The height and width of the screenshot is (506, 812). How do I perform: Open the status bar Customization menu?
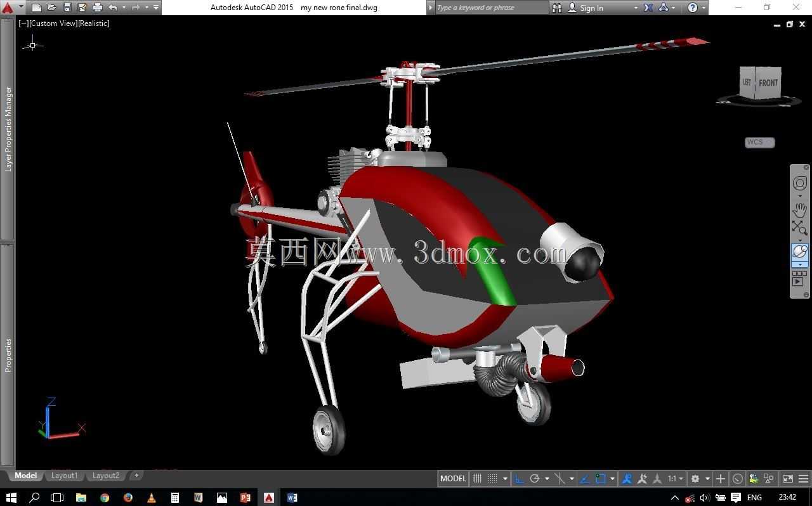[x=804, y=479]
